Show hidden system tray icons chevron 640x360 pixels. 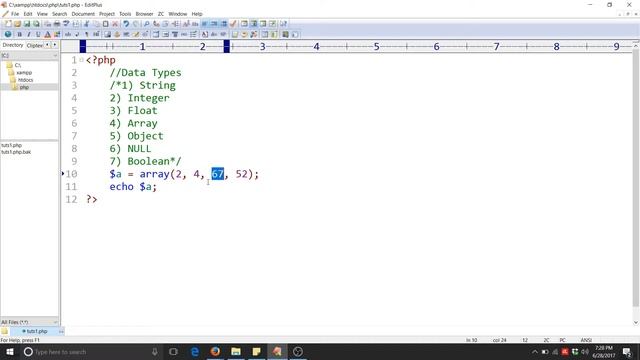coord(535,351)
